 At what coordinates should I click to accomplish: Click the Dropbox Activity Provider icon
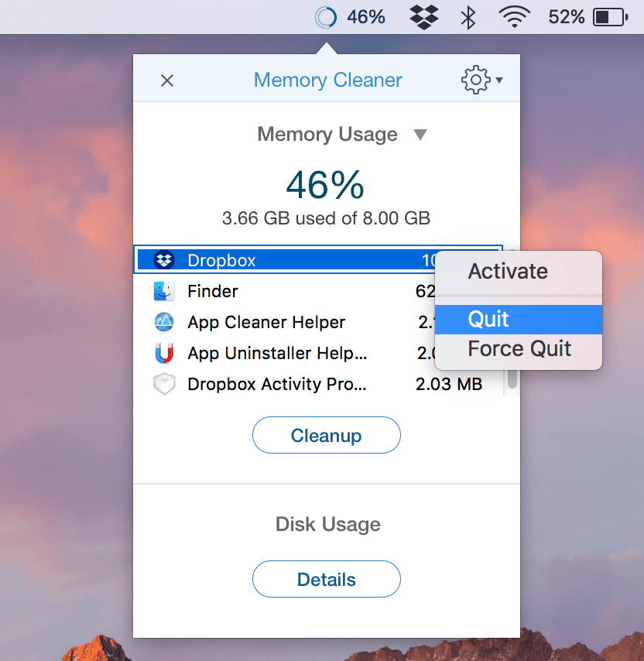(x=165, y=384)
